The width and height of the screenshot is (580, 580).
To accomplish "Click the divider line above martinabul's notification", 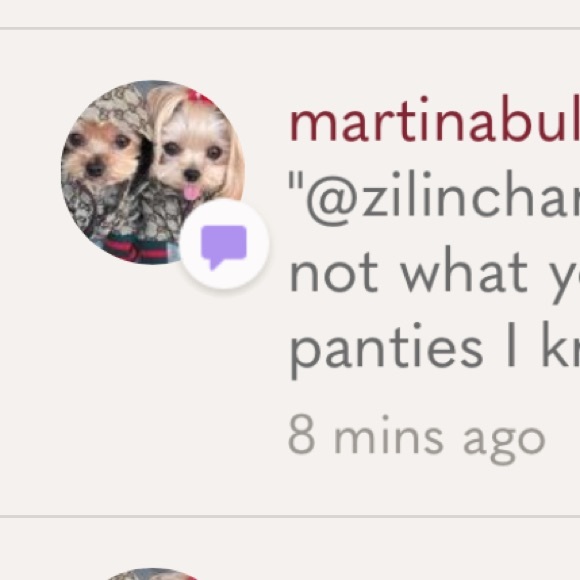I will (290, 28).
